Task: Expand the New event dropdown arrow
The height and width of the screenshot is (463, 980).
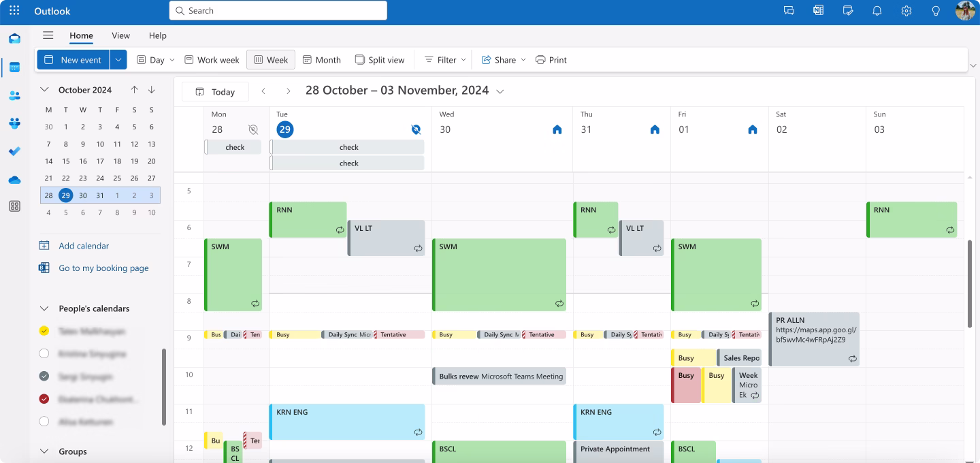Action: (x=118, y=60)
